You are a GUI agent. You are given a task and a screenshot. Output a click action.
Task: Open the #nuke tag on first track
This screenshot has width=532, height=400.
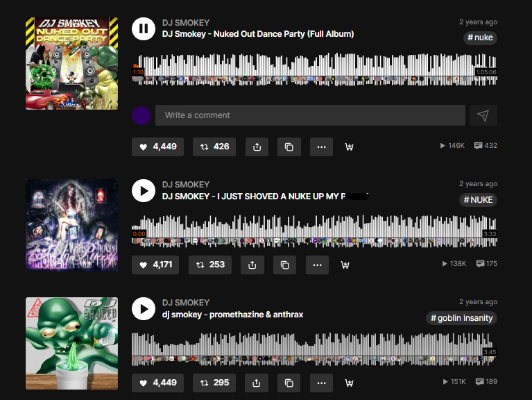click(480, 37)
